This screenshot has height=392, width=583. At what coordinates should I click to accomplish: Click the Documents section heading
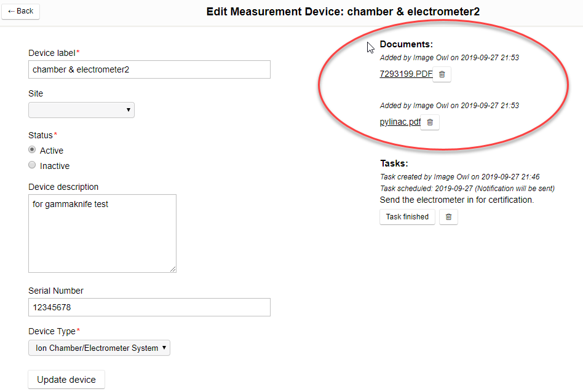click(x=406, y=44)
